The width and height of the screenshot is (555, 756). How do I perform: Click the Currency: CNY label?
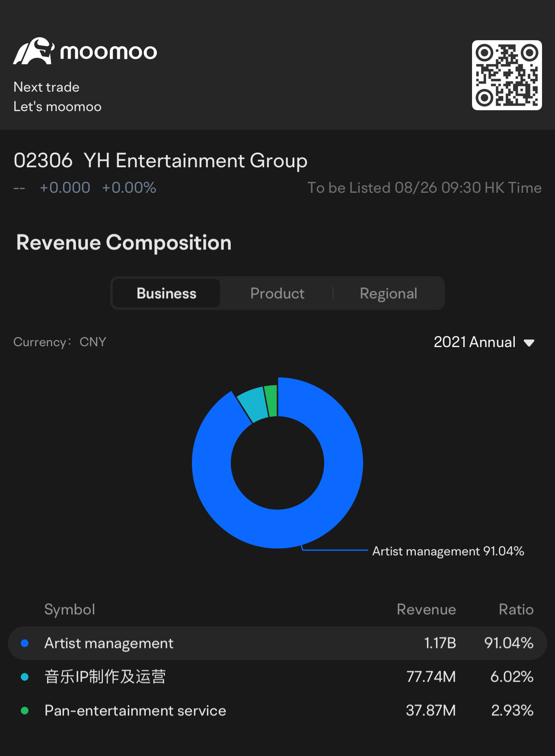[x=60, y=342]
